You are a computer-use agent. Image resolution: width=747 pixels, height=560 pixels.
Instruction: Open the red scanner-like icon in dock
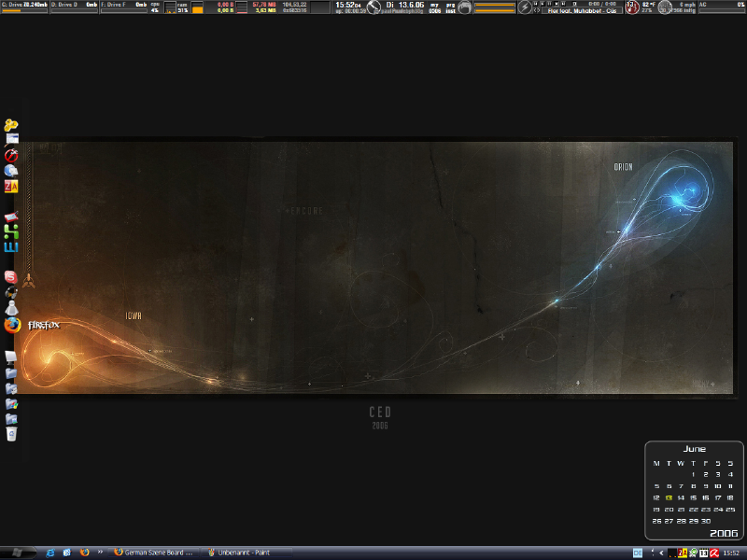11,217
